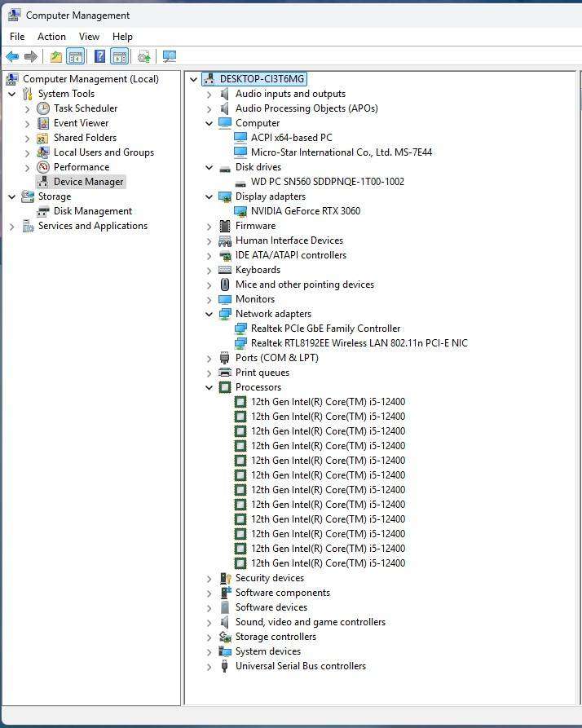Select Device Manager in the left tree
This screenshot has height=728, width=582.
88,182
